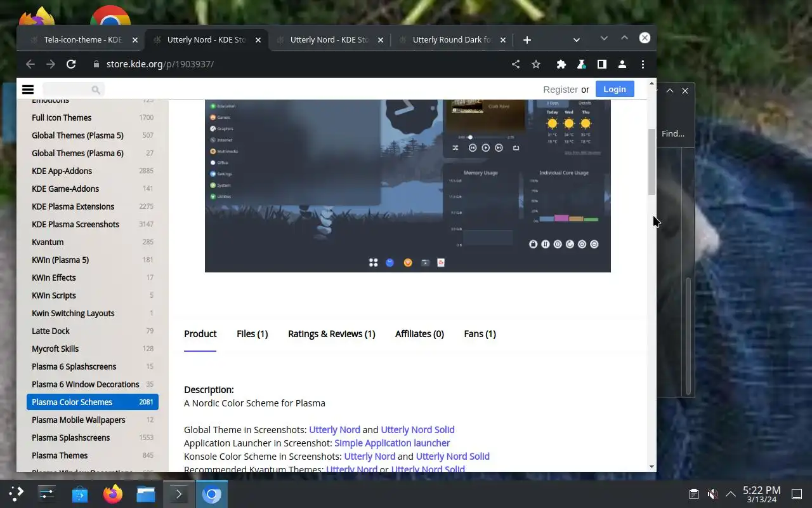This screenshot has width=812, height=508.
Task: Open a new browser tab with the plus icon
Action: point(527,40)
